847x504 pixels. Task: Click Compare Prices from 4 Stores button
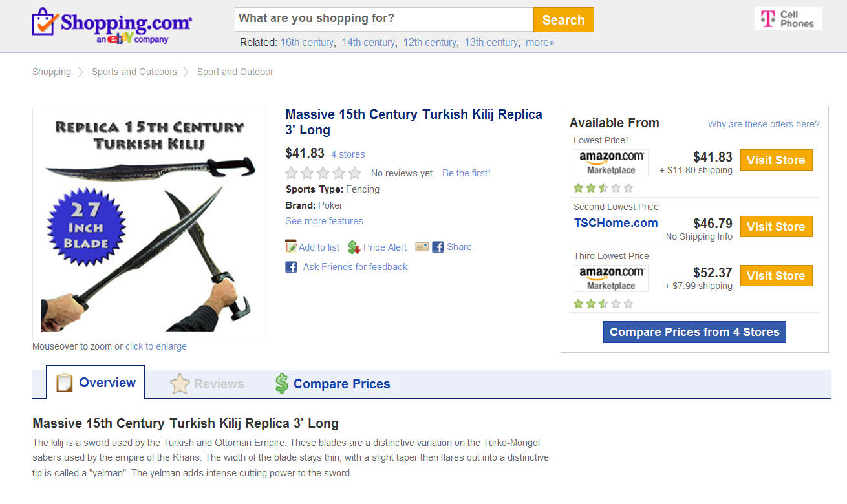pos(694,332)
